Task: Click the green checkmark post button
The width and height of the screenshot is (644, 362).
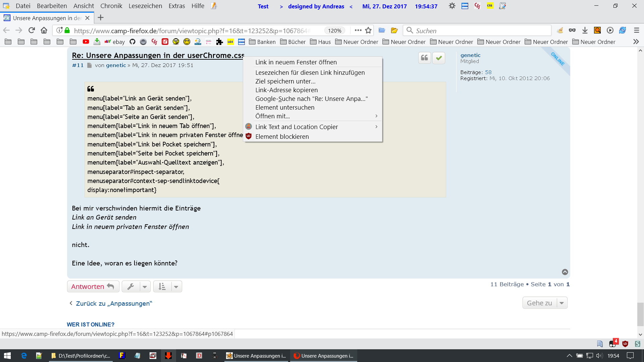Action: pyautogui.click(x=438, y=58)
